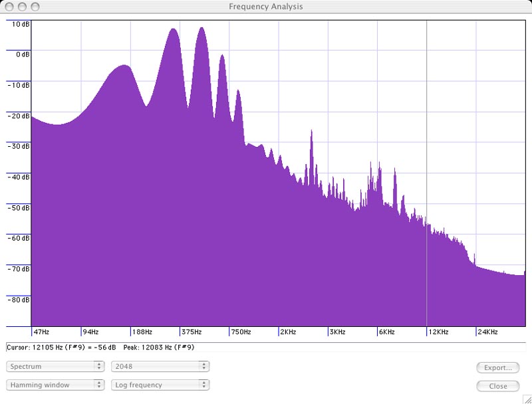Click the 47Hz frequency label
532x404 pixels.
coord(41,332)
